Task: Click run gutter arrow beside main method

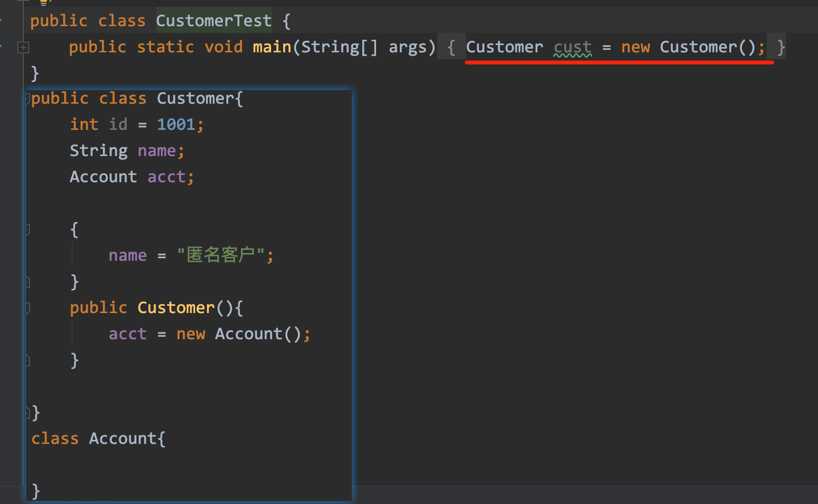Action: click(1, 47)
